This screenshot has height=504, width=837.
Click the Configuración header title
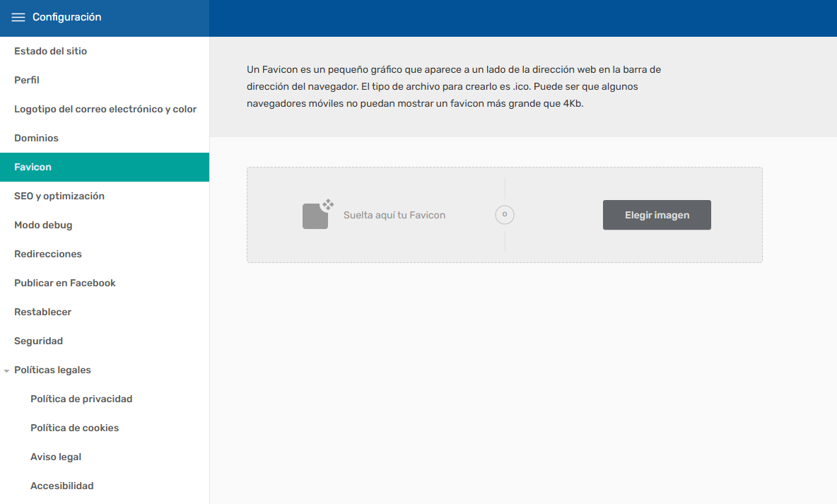coord(66,17)
